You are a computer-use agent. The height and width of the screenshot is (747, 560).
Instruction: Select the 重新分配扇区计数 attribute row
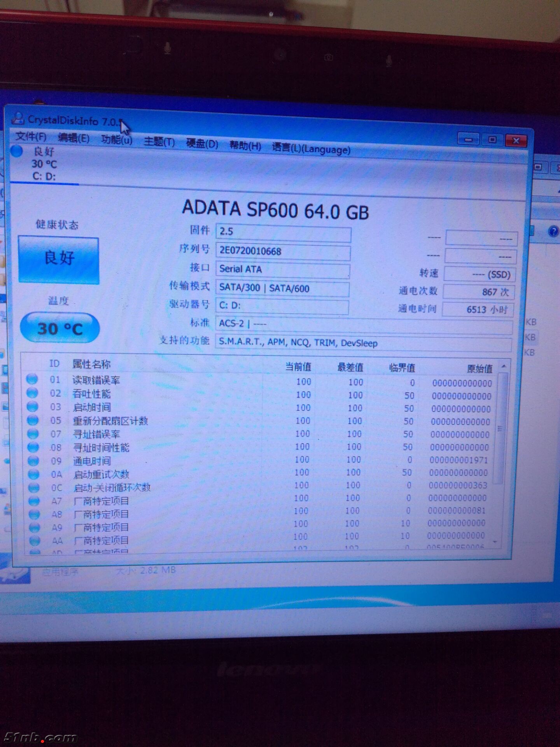point(260,421)
